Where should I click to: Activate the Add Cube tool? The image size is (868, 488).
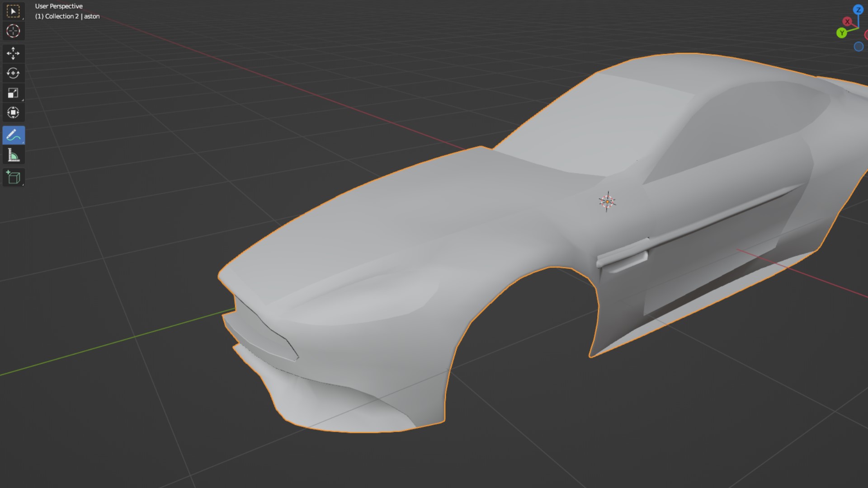pyautogui.click(x=13, y=178)
